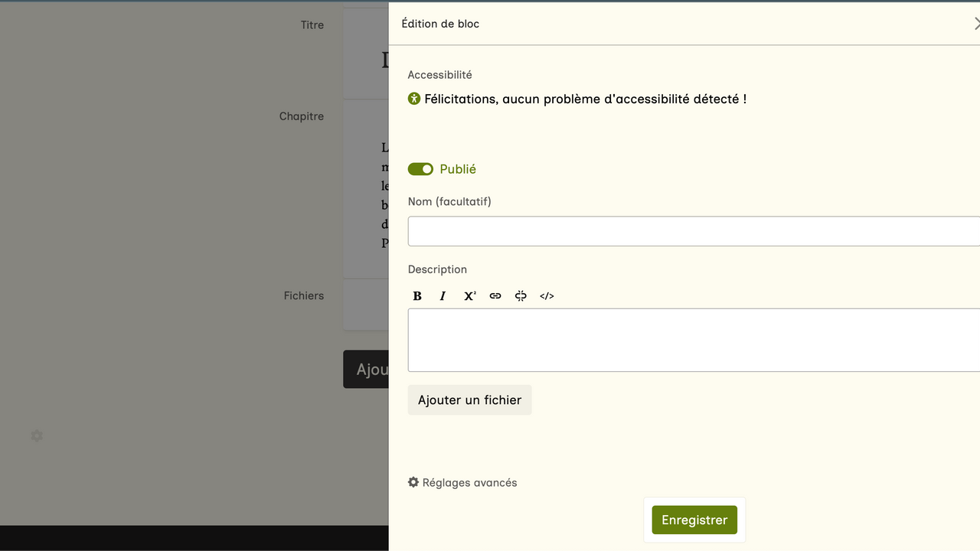This screenshot has width=980, height=551.
Task: Toggle superscript formatting
Action: tap(469, 296)
